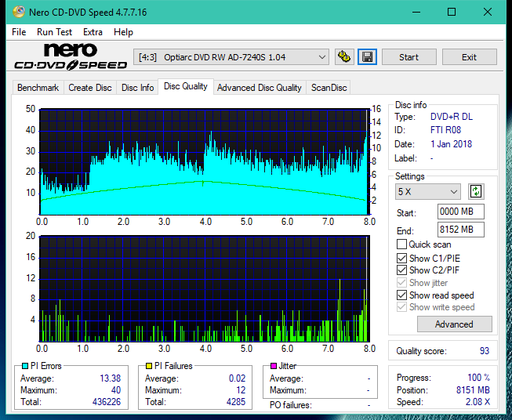Image resolution: width=512 pixels, height=420 pixels.
Task: Enable the Quick scan checkbox
Action: click(x=401, y=244)
